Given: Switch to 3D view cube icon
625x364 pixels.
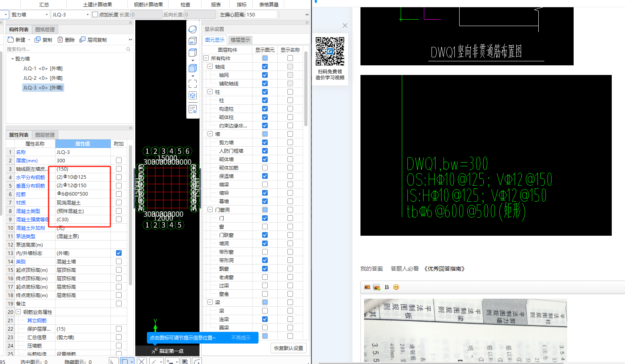Looking at the screenshot, I should coord(193,40).
